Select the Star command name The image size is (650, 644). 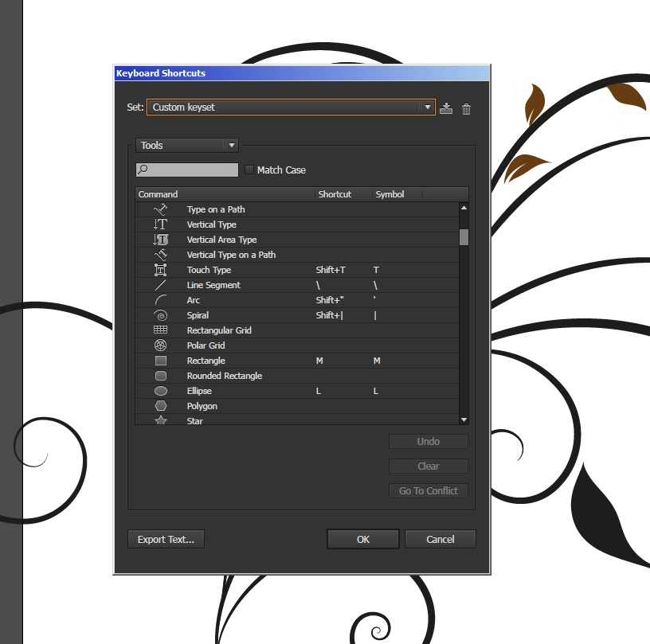pyautogui.click(x=195, y=421)
